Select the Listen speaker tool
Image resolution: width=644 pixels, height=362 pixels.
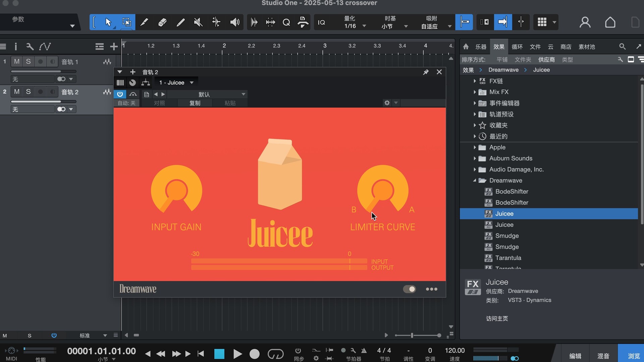point(235,22)
